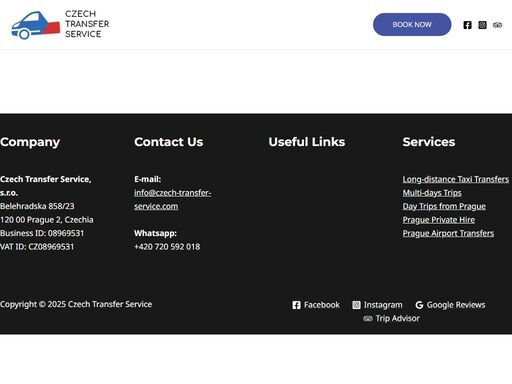Click the Czech Transfer Service car logo
Viewport: 512px width, 384px height.
tap(36, 25)
